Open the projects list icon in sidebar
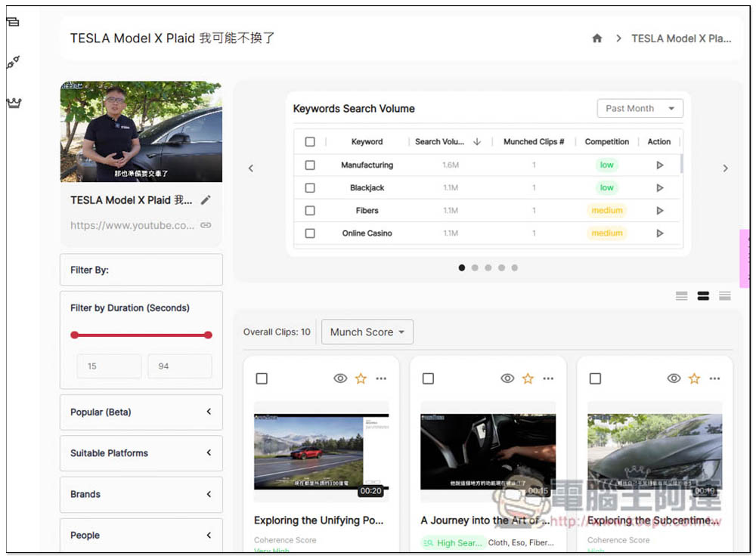 point(13,22)
